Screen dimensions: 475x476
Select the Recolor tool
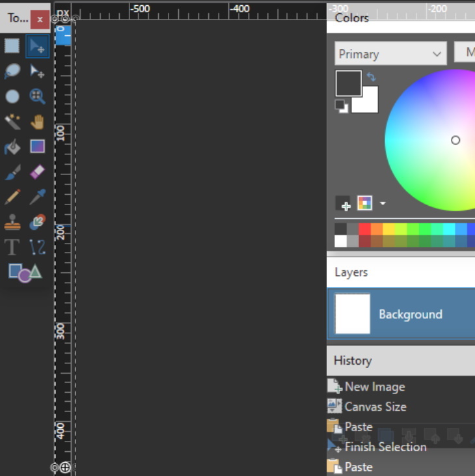pyautogui.click(x=37, y=222)
